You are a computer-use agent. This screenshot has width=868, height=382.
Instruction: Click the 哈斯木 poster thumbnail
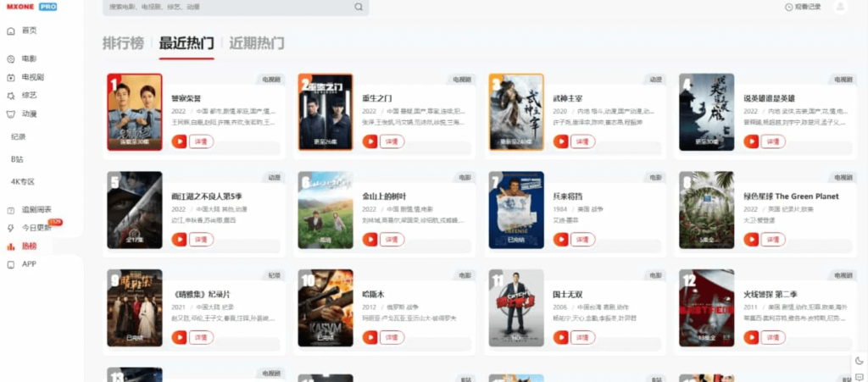325,308
